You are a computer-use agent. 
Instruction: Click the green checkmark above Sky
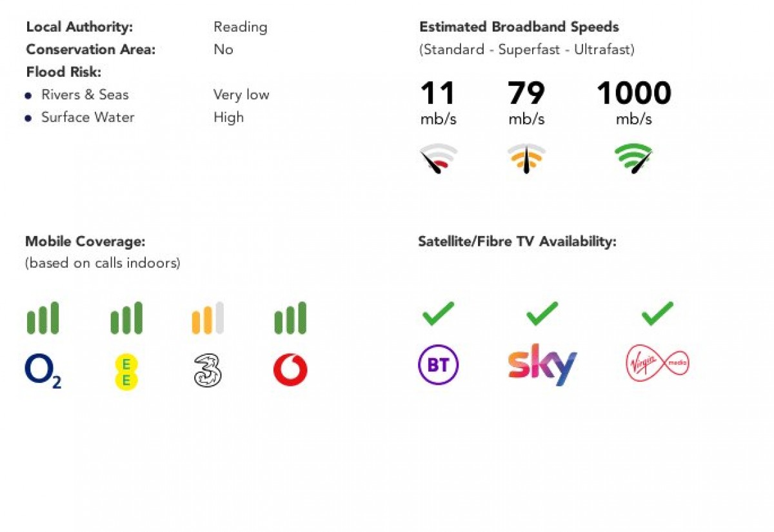pyautogui.click(x=542, y=314)
